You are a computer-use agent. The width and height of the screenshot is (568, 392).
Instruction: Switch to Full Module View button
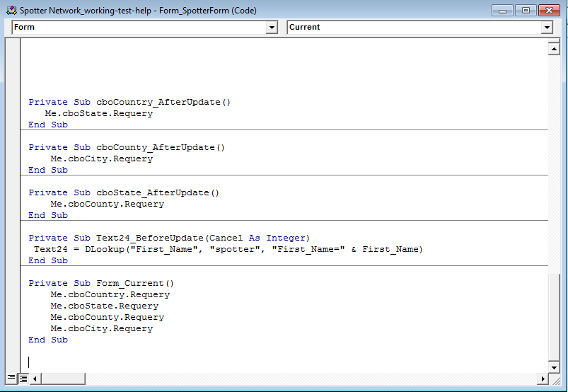23,379
